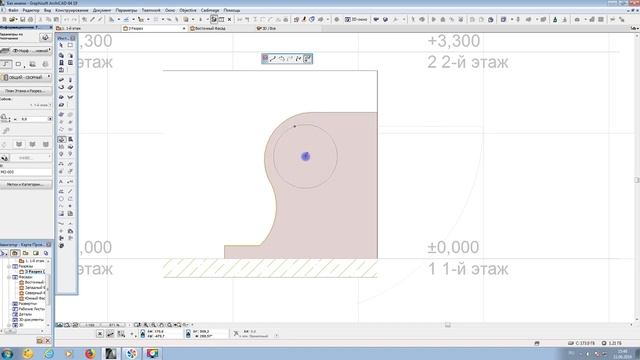Open the Конструирование menu
The height and width of the screenshot is (360, 640).
72,10
